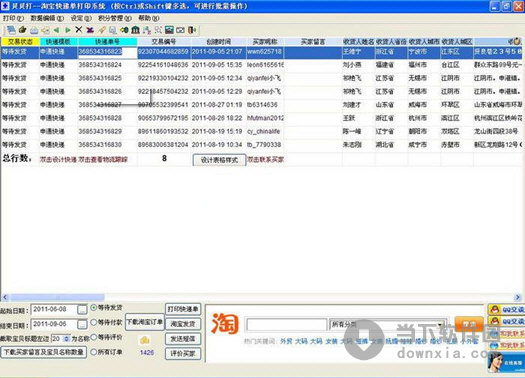Select the 等待付款 radio button

click(94, 322)
